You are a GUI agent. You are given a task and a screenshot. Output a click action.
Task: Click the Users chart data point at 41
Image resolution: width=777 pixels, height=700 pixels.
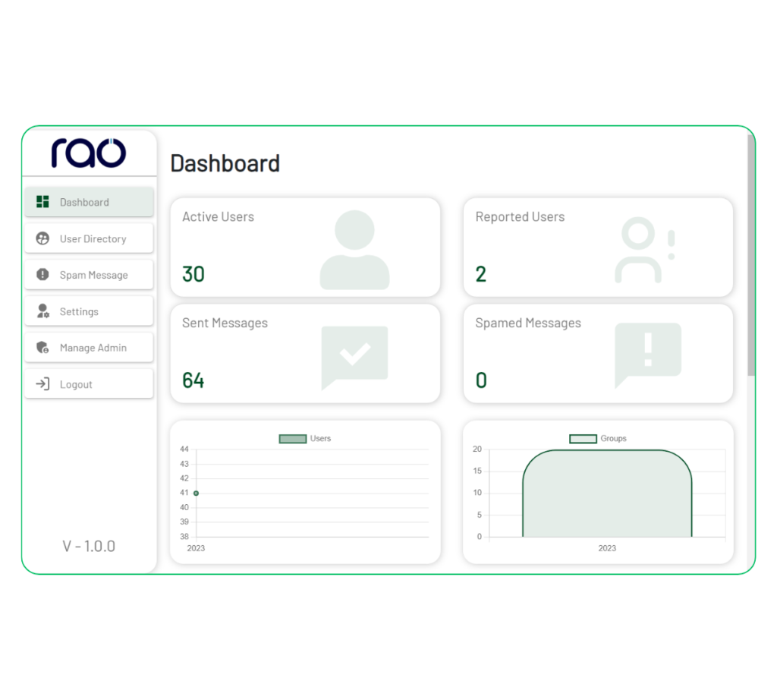196,493
